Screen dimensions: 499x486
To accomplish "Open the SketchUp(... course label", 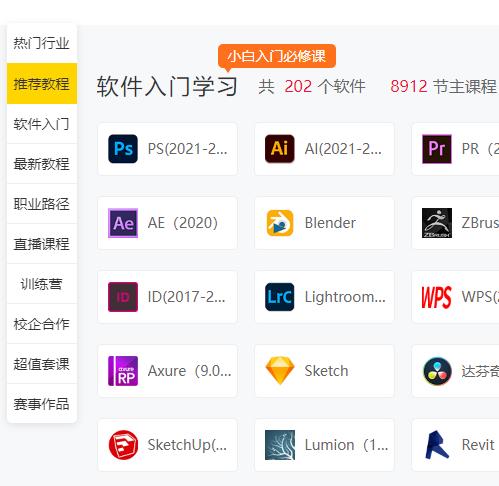I will (x=187, y=445).
